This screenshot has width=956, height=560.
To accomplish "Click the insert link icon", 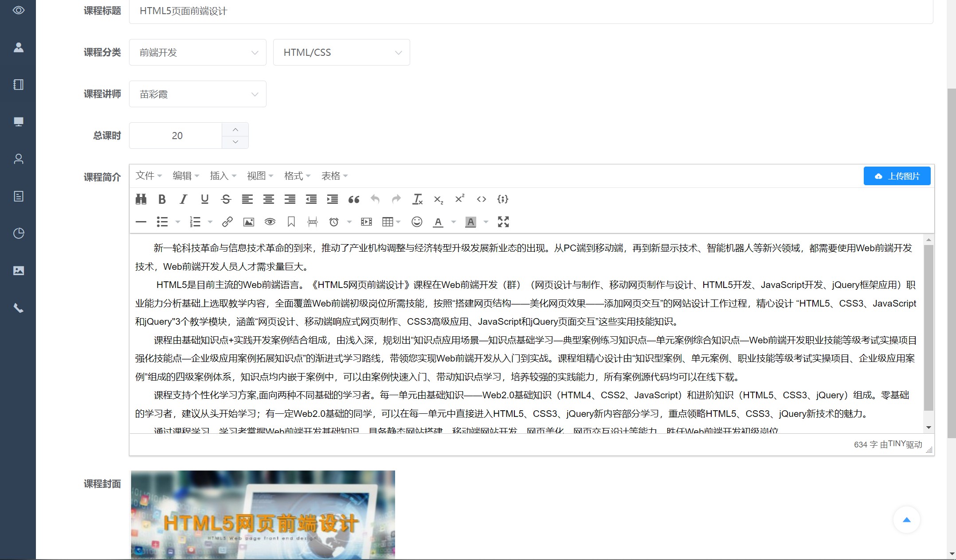I will 227,222.
